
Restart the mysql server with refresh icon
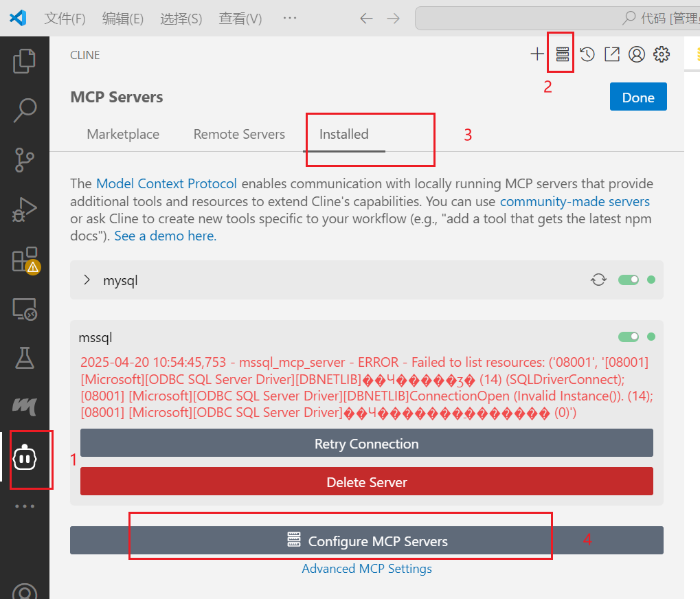click(x=598, y=280)
